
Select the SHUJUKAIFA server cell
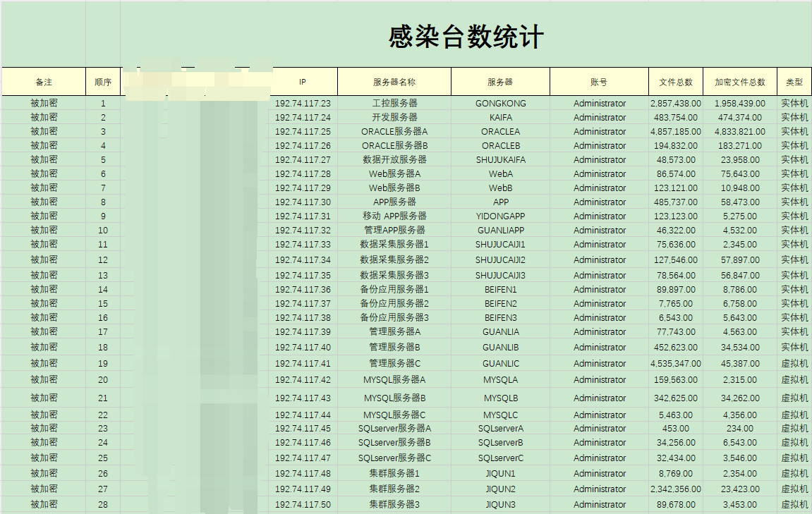(500, 159)
